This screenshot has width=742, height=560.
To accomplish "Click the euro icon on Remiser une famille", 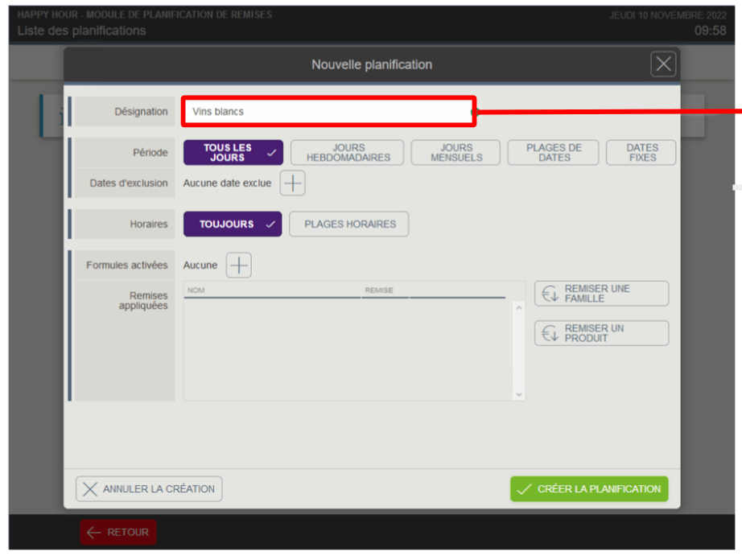I will point(550,294).
